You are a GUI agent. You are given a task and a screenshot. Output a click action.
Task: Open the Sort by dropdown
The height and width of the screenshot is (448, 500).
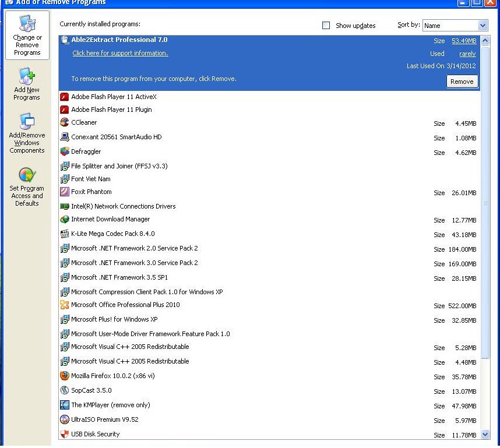[455, 26]
